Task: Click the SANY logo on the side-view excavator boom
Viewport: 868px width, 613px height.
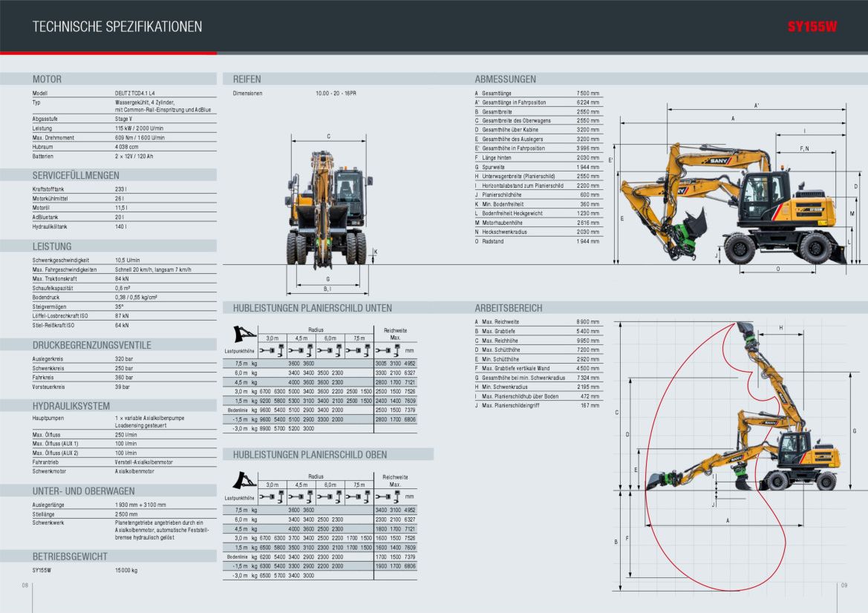Action: (717, 161)
